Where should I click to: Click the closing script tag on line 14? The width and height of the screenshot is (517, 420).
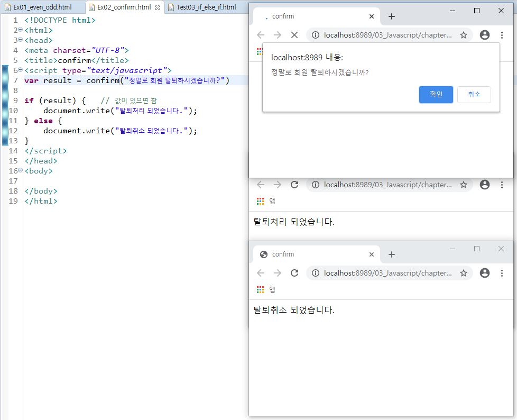pos(45,151)
